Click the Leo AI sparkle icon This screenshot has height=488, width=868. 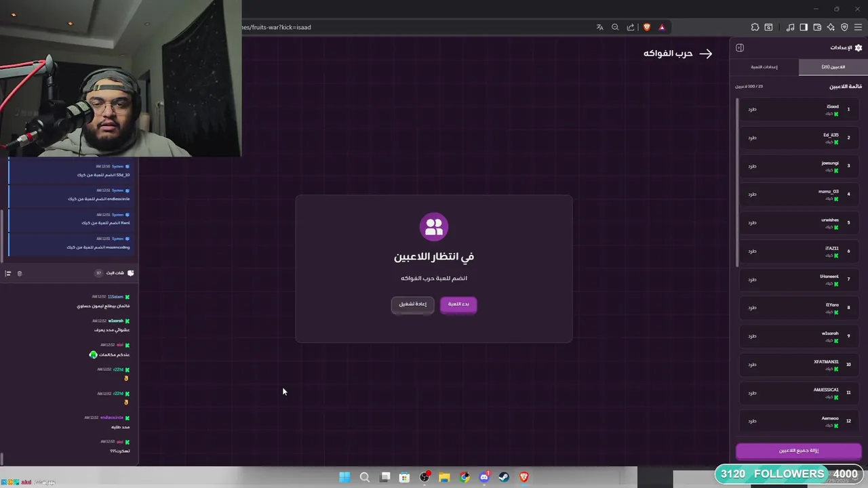coord(831,27)
